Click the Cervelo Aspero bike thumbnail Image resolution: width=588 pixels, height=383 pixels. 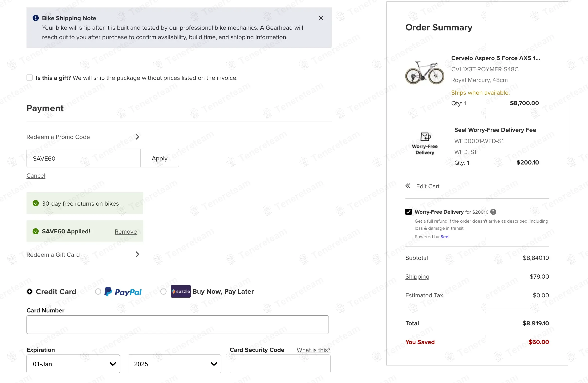coord(424,73)
